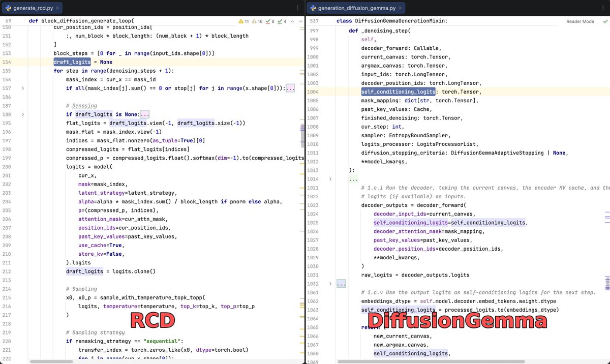Click 'new_current_canvas,' on line 1066
This screenshot has width=610, height=364.
point(403,336)
